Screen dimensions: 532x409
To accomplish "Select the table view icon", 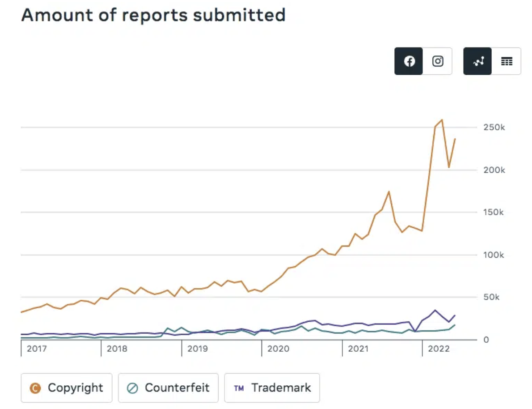I will pos(507,61).
